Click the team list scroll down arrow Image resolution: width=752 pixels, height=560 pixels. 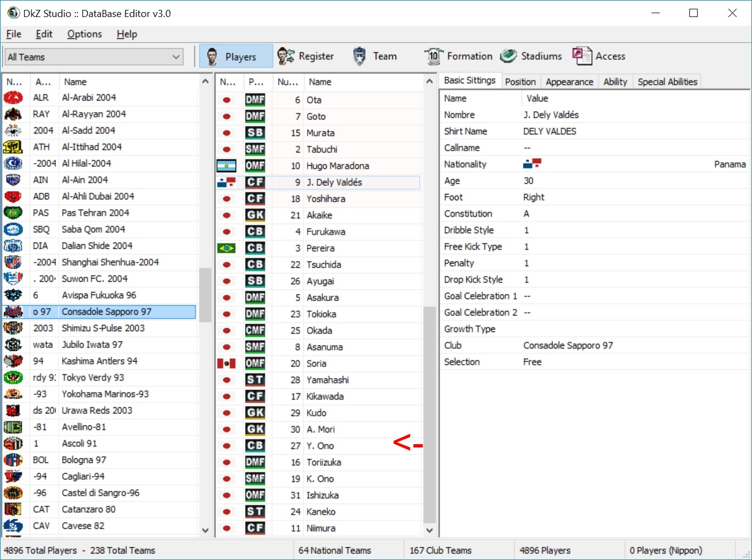(205, 530)
